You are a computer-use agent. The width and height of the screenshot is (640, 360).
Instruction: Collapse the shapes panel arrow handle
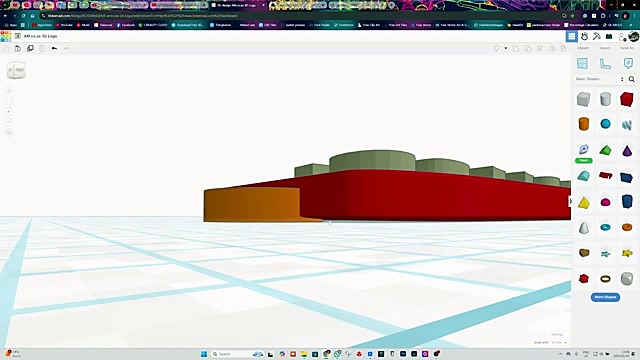coord(570,201)
